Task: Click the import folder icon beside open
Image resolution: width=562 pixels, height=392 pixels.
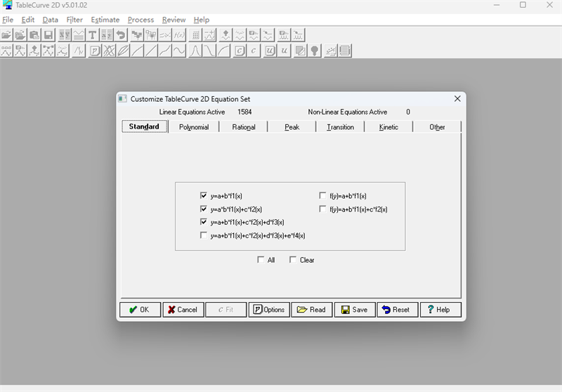Action: click(x=20, y=35)
